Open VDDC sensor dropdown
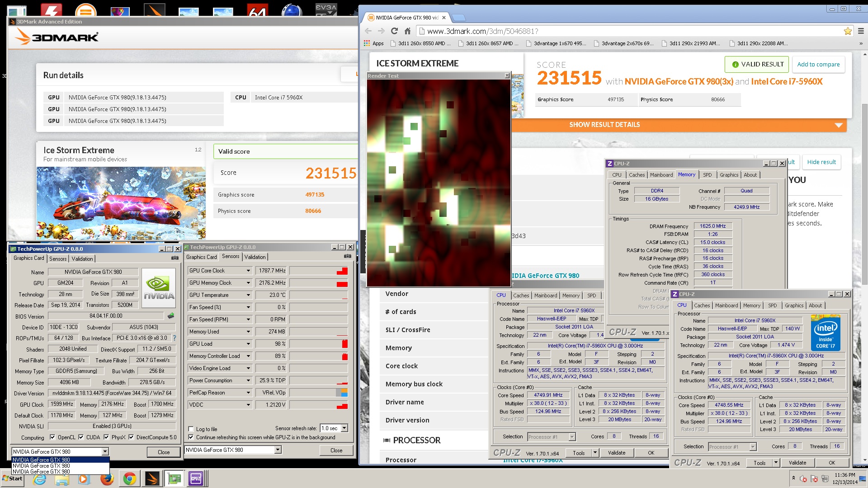 (248, 405)
